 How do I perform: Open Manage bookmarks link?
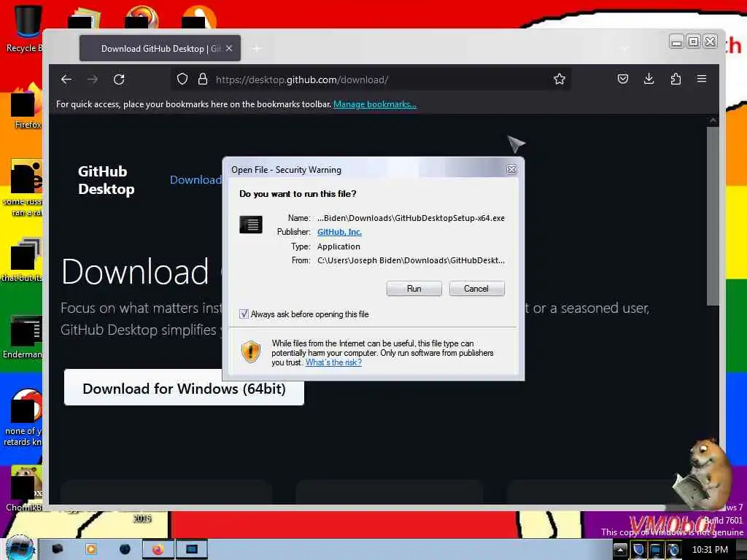[374, 104]
